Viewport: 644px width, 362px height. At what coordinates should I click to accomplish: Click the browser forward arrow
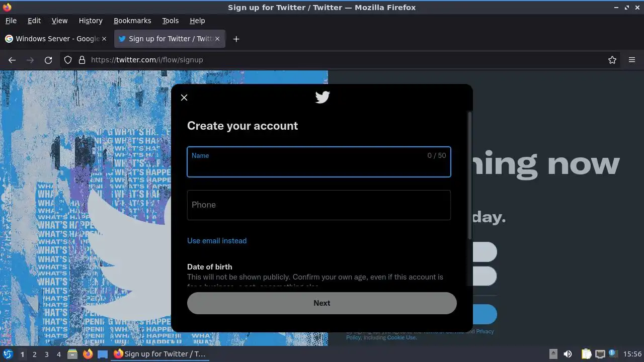(30, 60)
